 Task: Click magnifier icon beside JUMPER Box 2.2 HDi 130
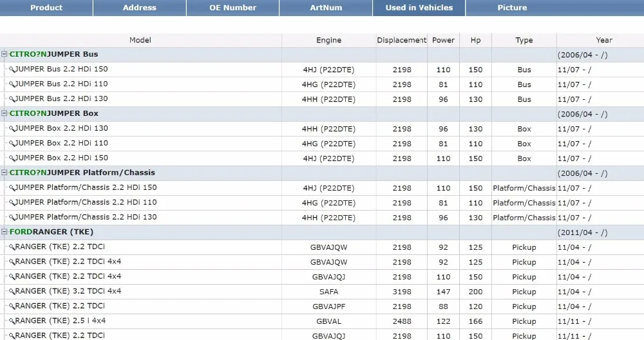[x=12, y=129]
